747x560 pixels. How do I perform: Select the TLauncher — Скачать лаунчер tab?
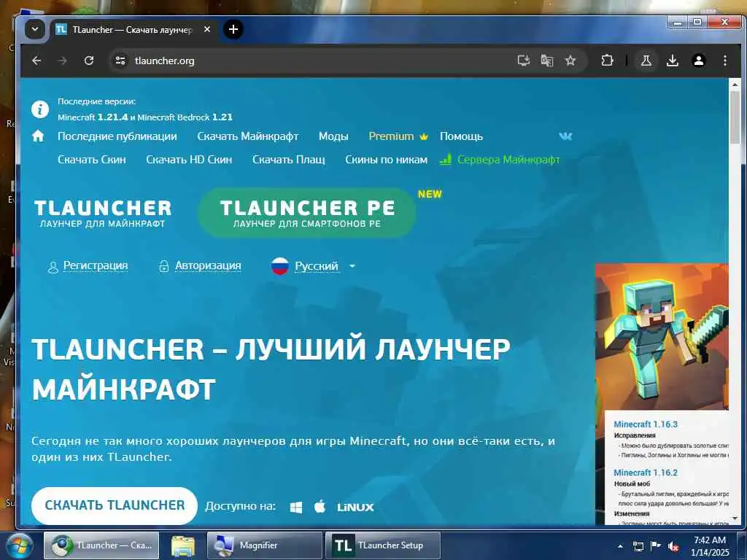[x=133, y=29]
